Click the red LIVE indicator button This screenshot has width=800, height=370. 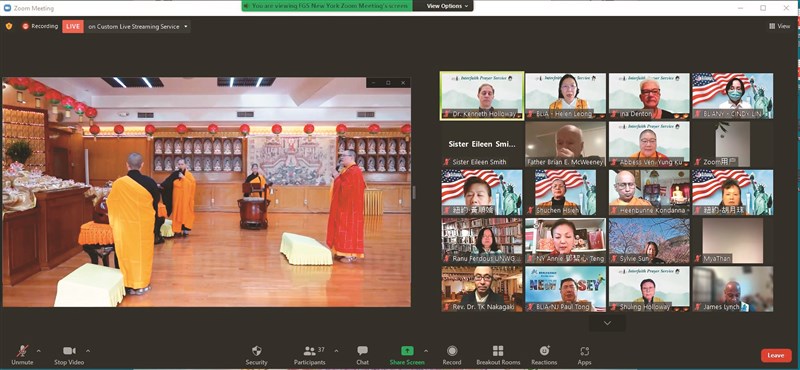coord(73,27)
